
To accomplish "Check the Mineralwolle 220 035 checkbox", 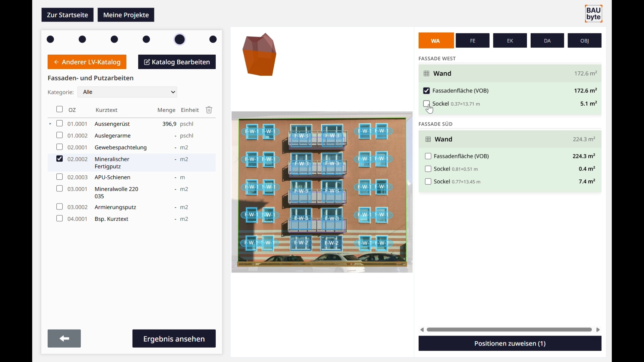I will pos(60,189).
